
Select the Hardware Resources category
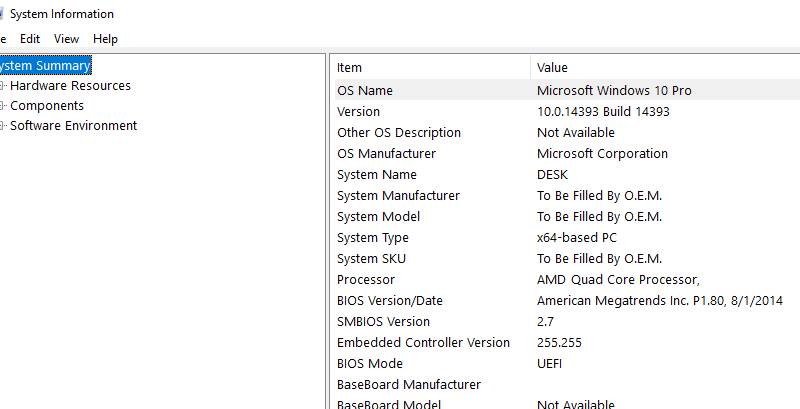pyautogui.click(x=70, y=85)
